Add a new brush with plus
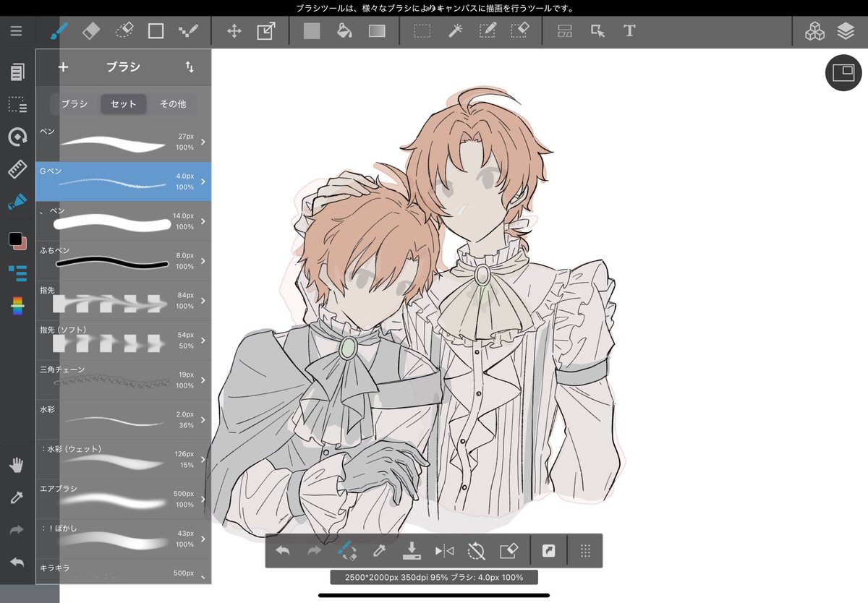868x603 pixels. [x=63, y=67]
